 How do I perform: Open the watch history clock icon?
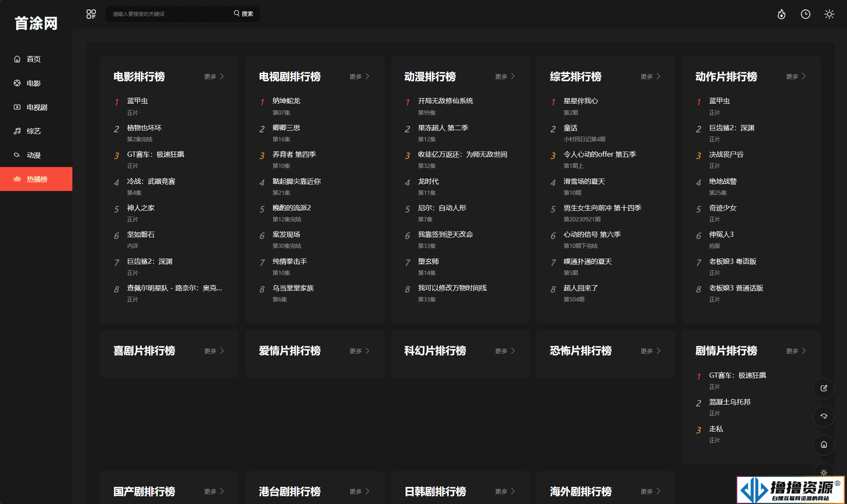[805, 14]
